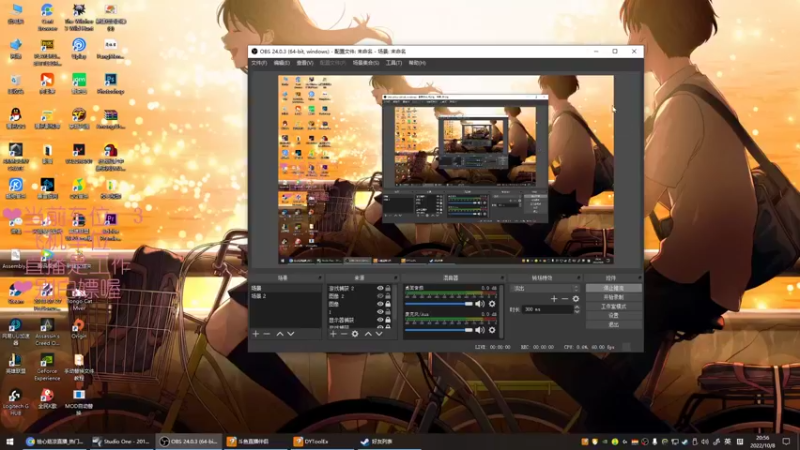Image resolution: width=800 pixels, height=450 pixels.
Task: Open the 麦克风/Aux audio settings gear
Action: (x=492, y=330)
